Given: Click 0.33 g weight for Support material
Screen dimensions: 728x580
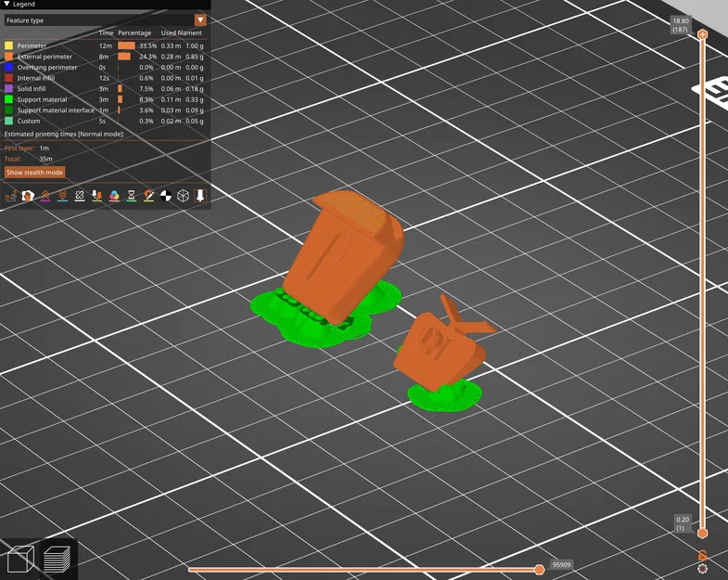Looking at the screenshot, I should click(195, 99).
